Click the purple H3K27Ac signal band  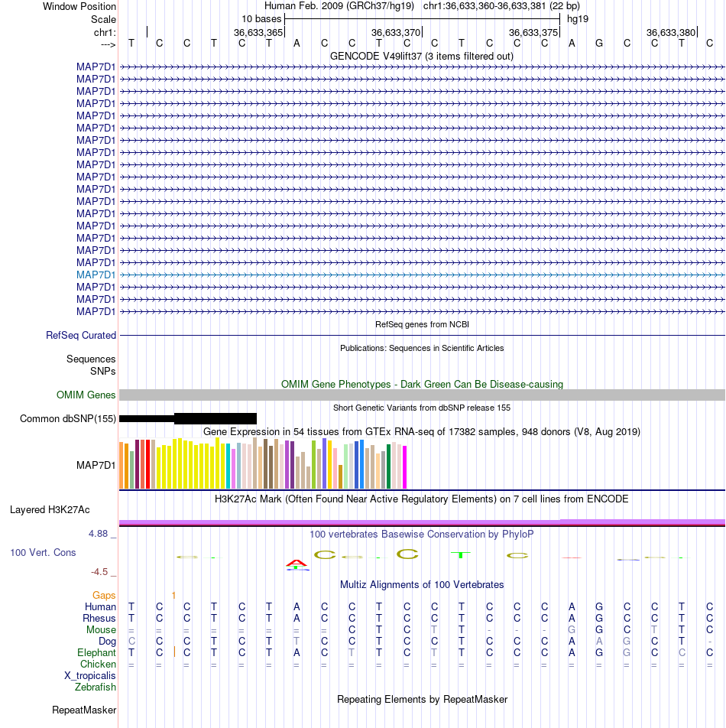tap(422, 522)
